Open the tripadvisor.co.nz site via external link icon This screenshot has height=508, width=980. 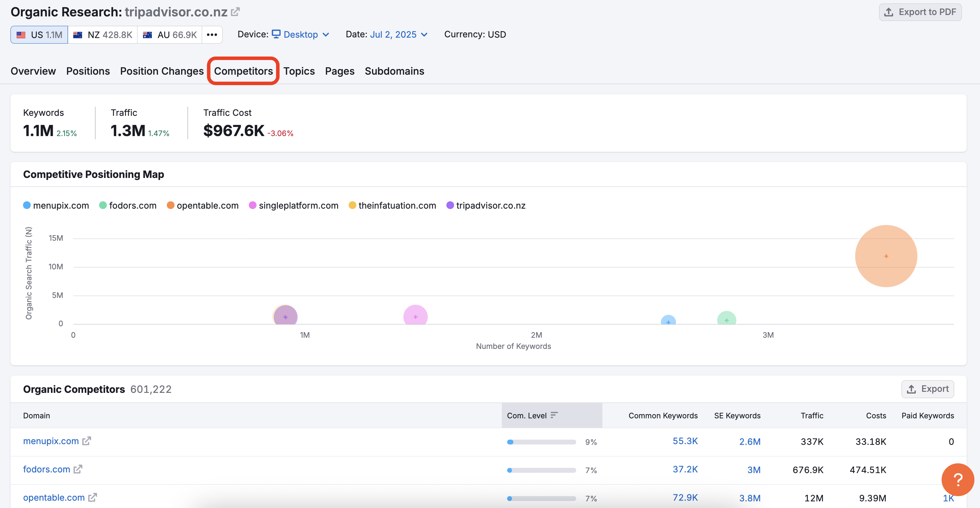[236, 11]
